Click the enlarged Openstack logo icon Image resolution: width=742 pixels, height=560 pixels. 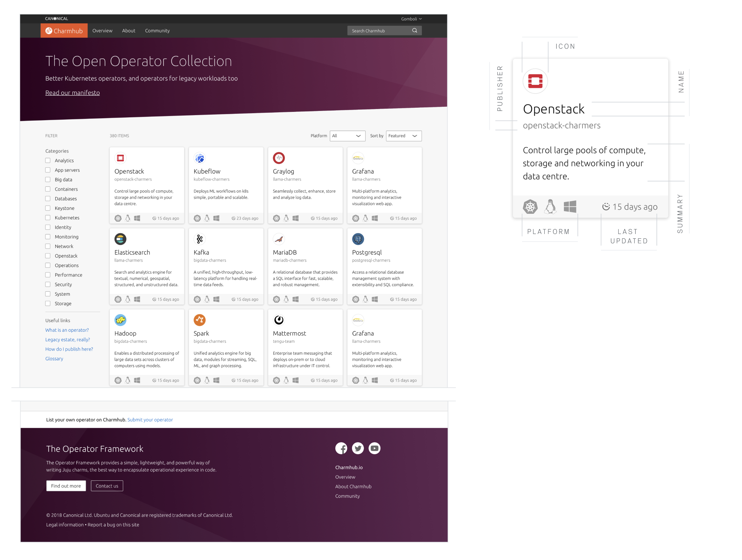point(535,81)
